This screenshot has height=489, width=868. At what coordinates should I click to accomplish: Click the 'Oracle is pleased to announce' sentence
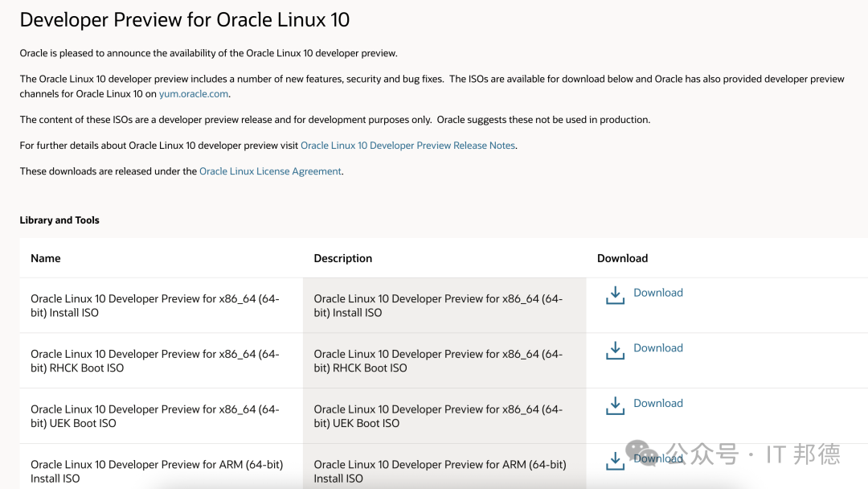[x=209, y=53]
